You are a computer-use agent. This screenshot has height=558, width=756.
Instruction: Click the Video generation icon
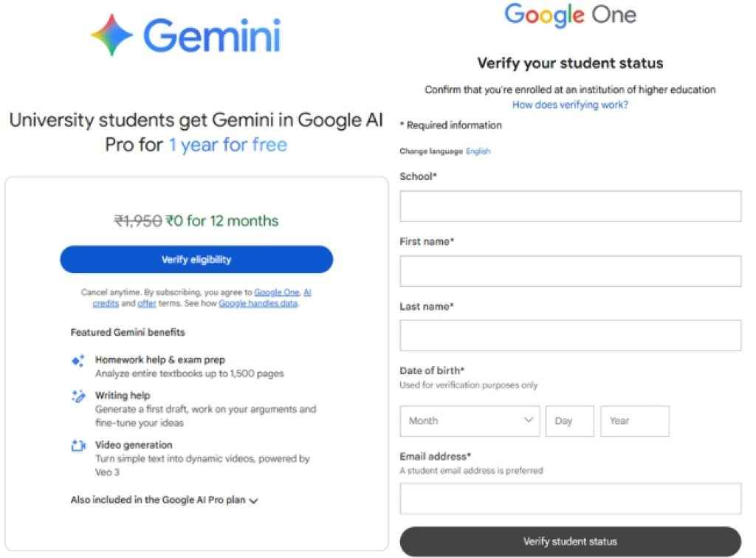[x=78, y=445]
